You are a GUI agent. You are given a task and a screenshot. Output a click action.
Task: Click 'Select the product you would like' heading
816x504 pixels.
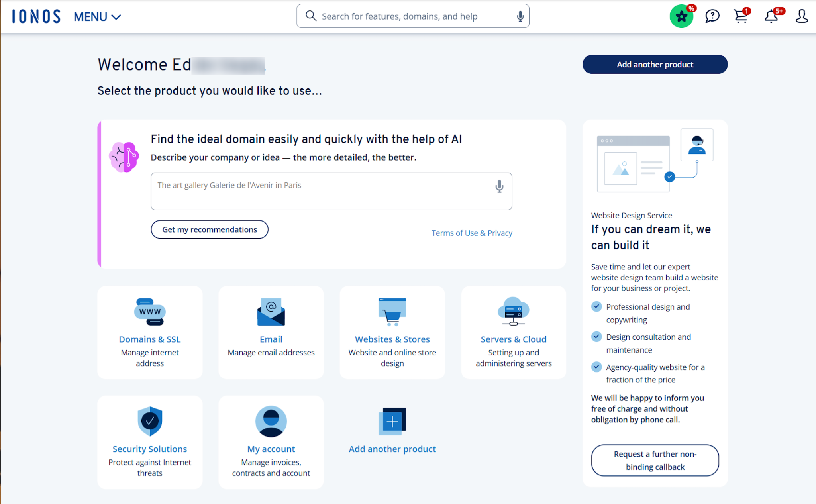(x=210, y=91)
